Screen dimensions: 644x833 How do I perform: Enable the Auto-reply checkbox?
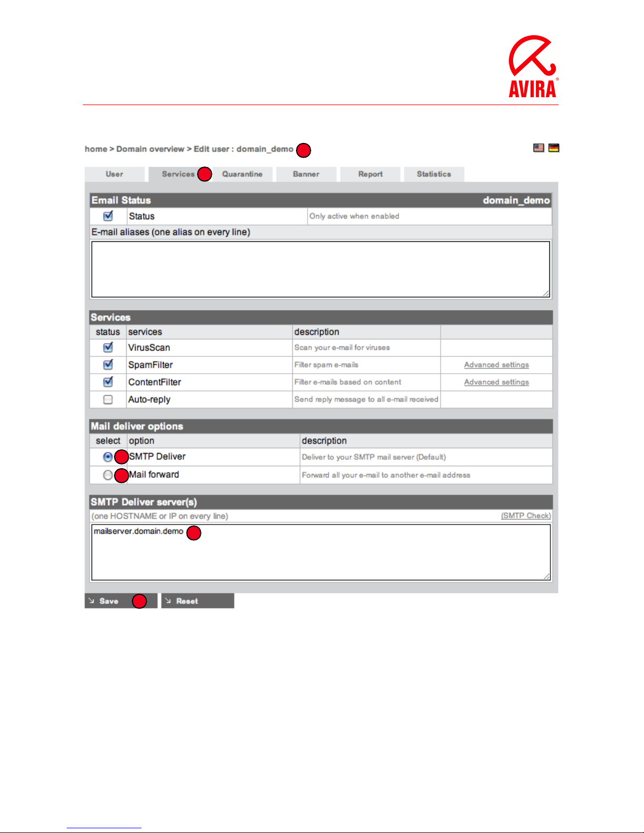point(108,399)
